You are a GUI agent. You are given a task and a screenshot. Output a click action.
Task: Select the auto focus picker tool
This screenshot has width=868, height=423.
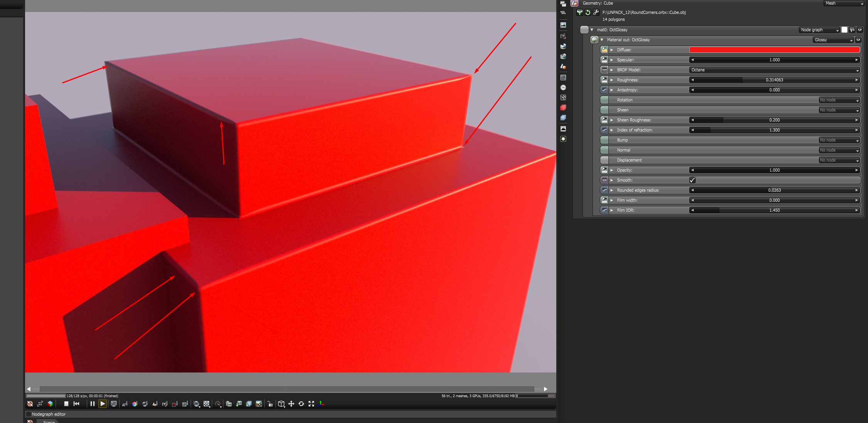point(125,404)
